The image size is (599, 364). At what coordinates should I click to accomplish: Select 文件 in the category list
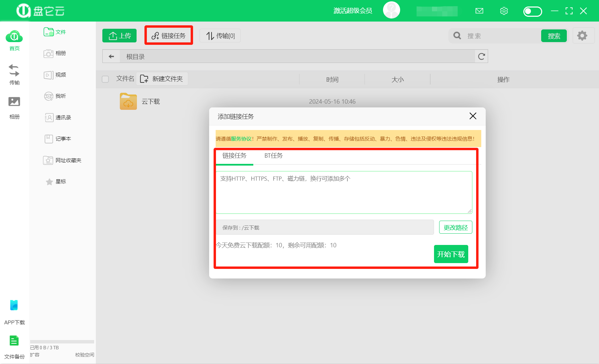click(x=55, y=32)
